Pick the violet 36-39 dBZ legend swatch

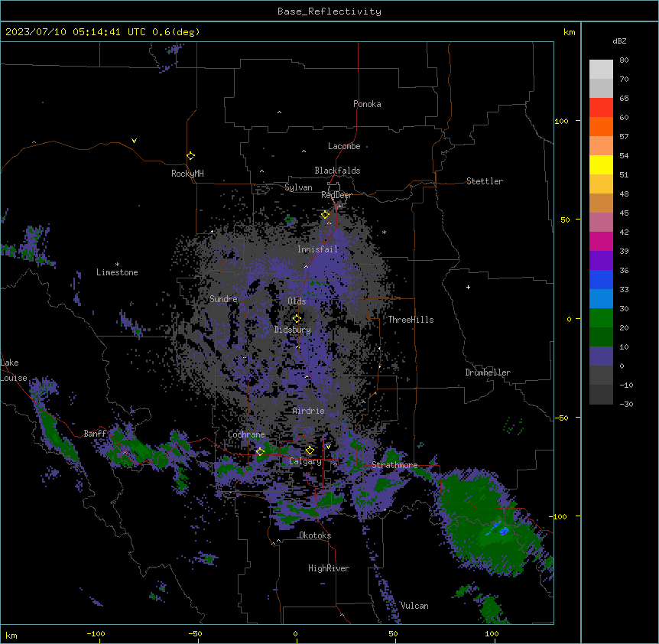point(601,260)
